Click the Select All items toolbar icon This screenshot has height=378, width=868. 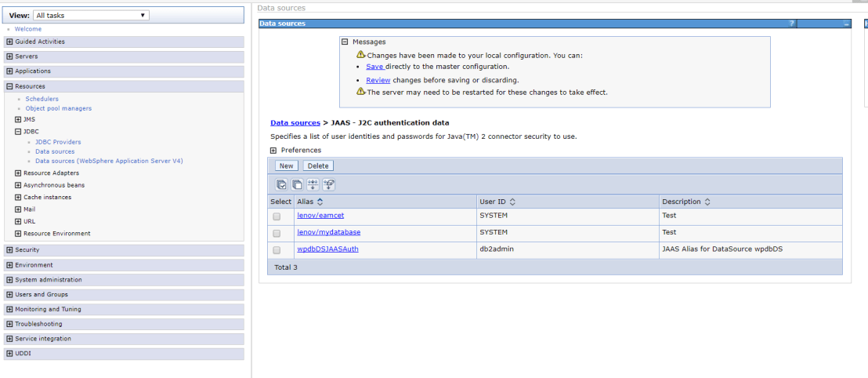tap(281, 184)
